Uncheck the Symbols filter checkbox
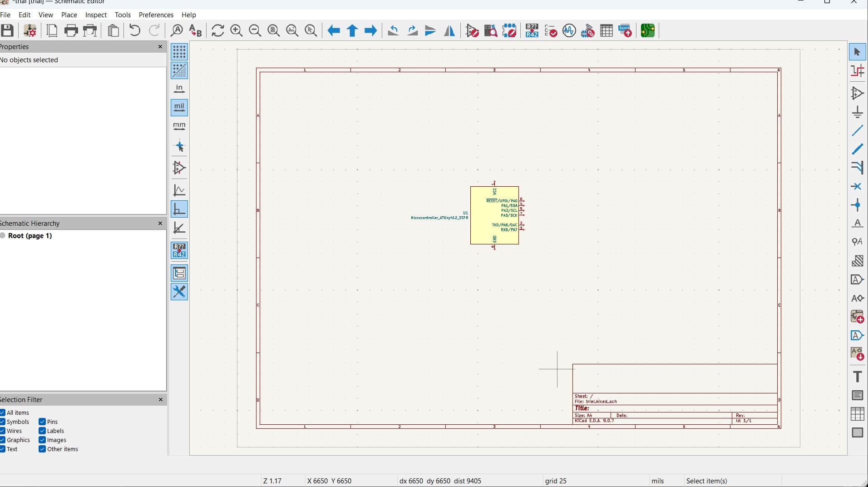The height and width of the screenshot is (487, 868). [3, 422]
